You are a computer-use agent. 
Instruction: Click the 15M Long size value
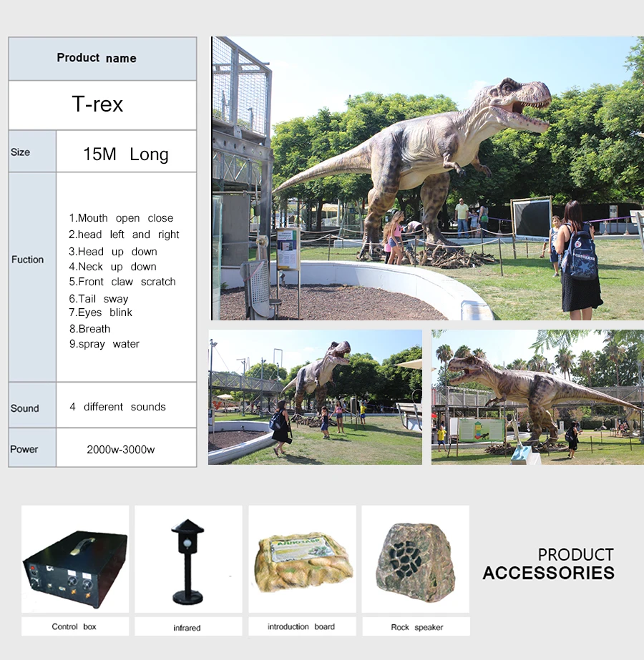(x=126, y=153)
